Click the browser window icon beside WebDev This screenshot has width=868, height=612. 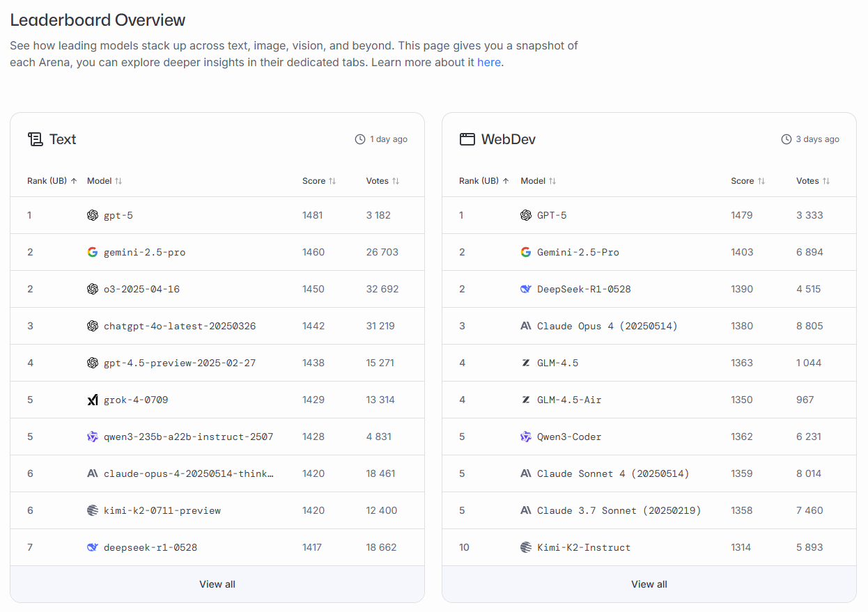[467, 139]
